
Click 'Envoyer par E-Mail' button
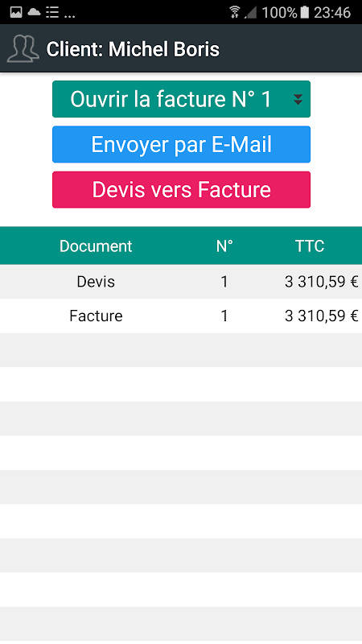(182, 145)
